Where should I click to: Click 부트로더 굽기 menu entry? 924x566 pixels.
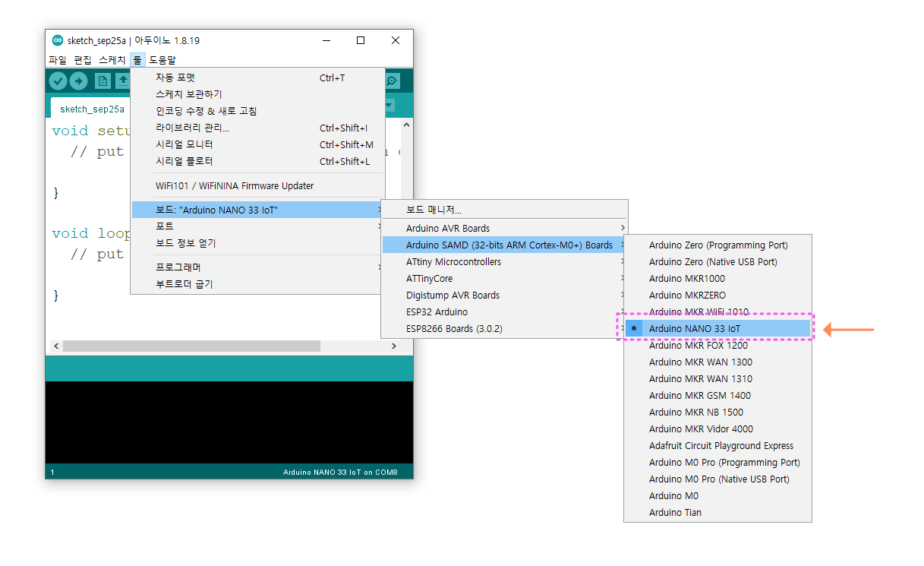(x=258, y=284)
